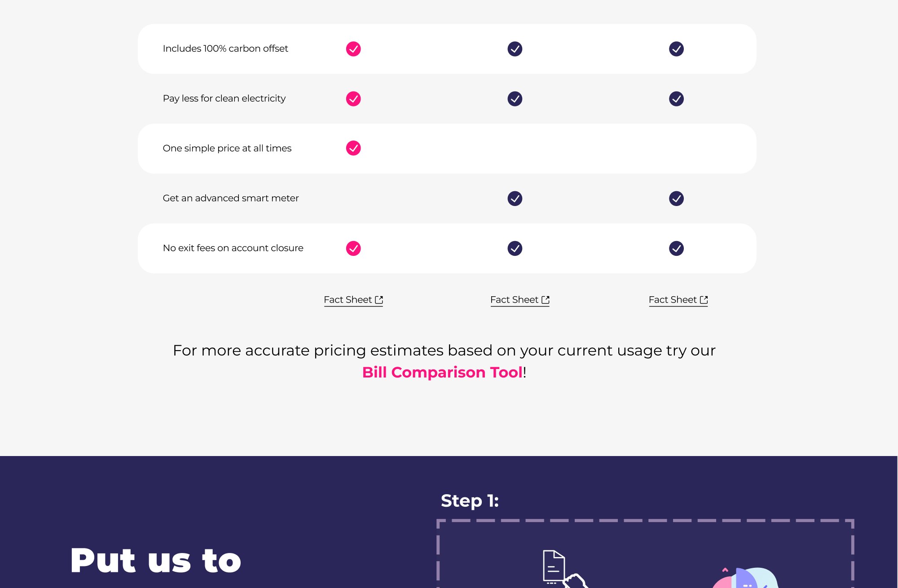Screen dimensions: 898x588
Task: Click pink checkmark beside Pay less for clean electricity
Action: click(x=353, y=99)
